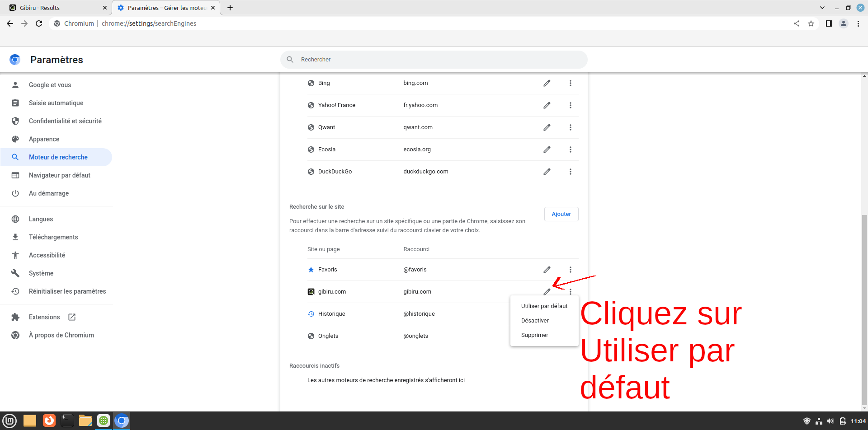Open Confidentialité et sécurité settings
The height and width of the screenshot is (430, 868).
pyautogui.click(x=65, y=121)
